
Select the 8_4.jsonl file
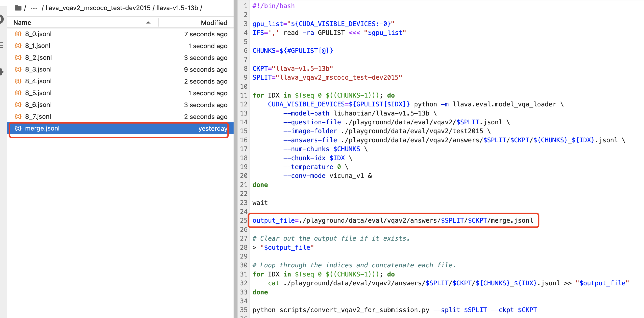click(38, 81)
